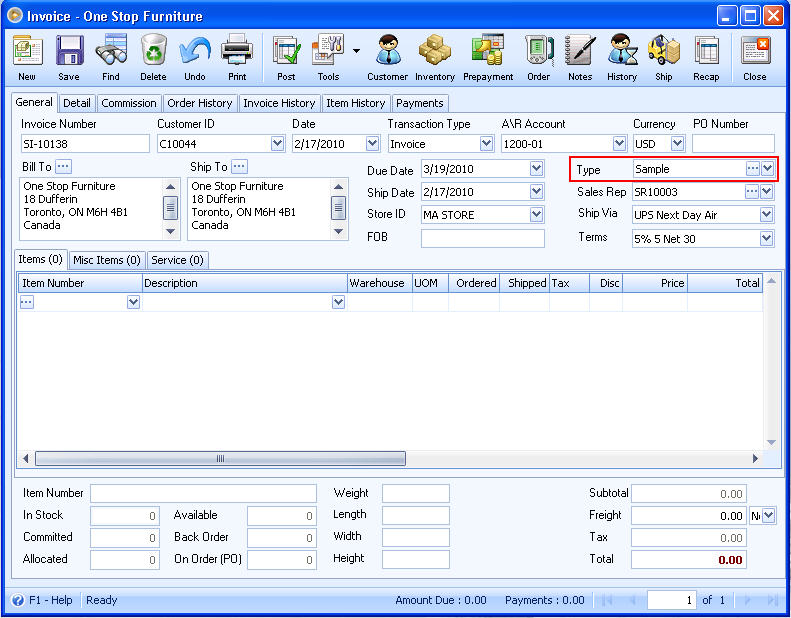Click the Bill To address scroll down arrow
Screen dimensions: 791x618
tap(171, 232)
